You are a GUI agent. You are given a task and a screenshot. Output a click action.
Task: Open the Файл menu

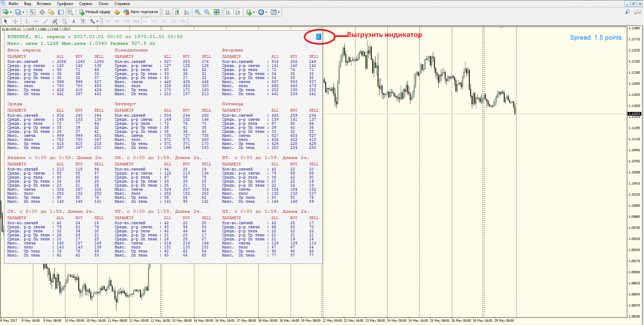13,4
